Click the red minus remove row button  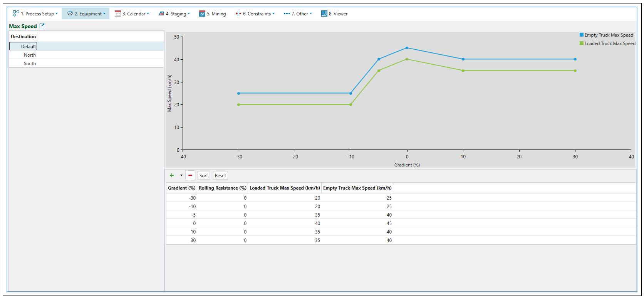click(190, 175)
